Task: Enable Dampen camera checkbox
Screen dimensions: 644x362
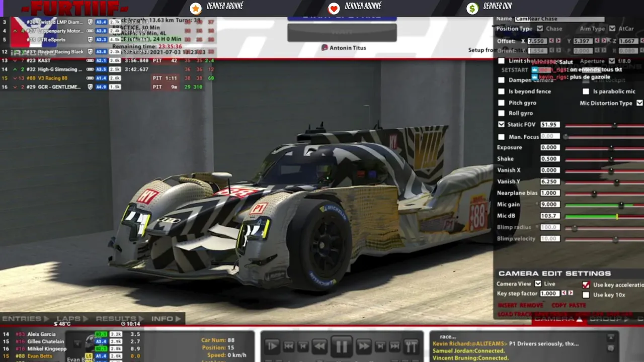Action: click(501, 80)
